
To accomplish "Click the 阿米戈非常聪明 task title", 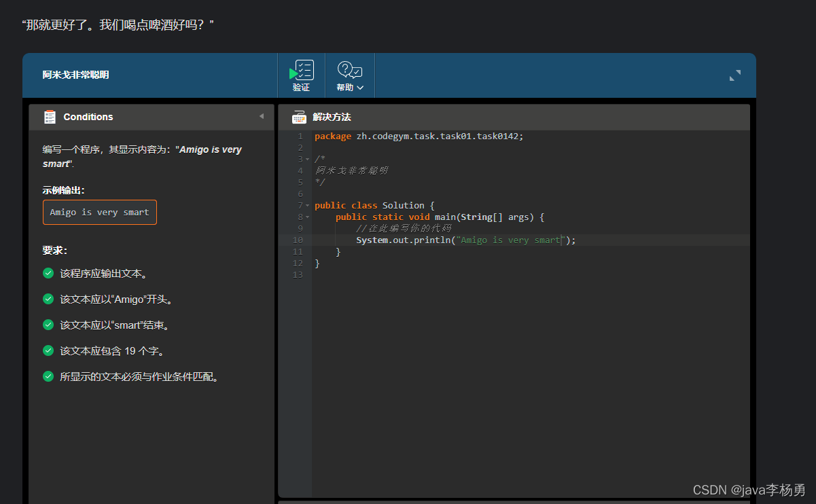I will (x=75, y=75).
